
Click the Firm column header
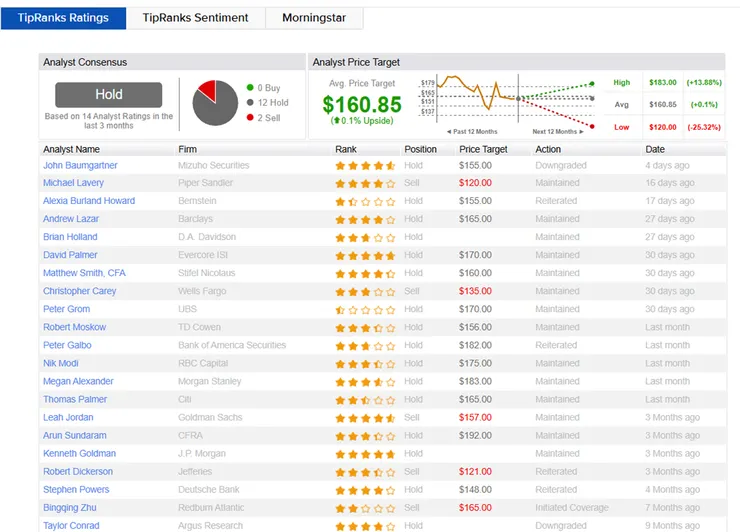(187, 149)
